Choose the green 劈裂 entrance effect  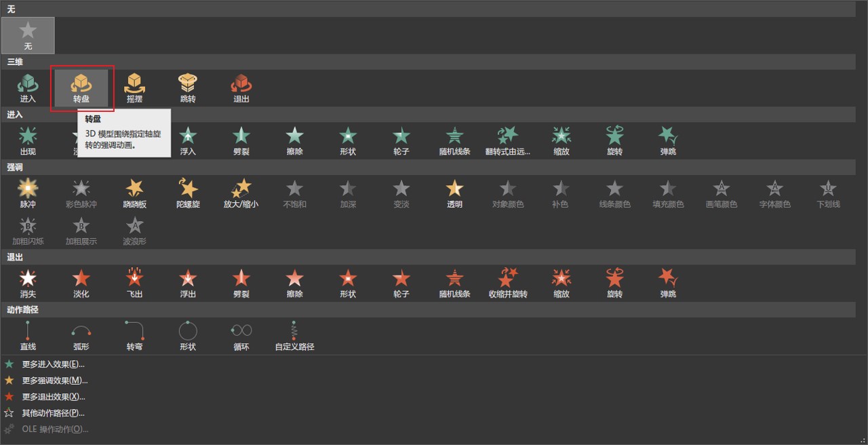[241, 140]
